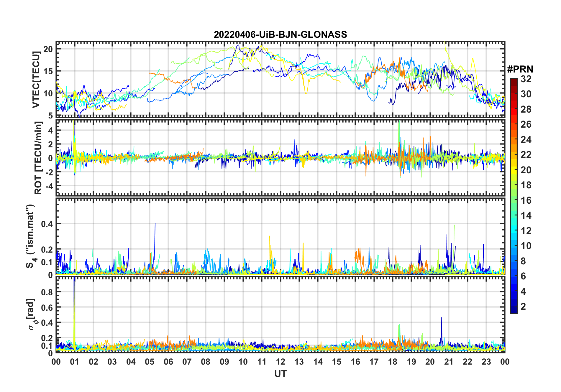Screen dimensions: 561x392
Task: Select colorbar tick label 26
Action: (x=526, y=124)
